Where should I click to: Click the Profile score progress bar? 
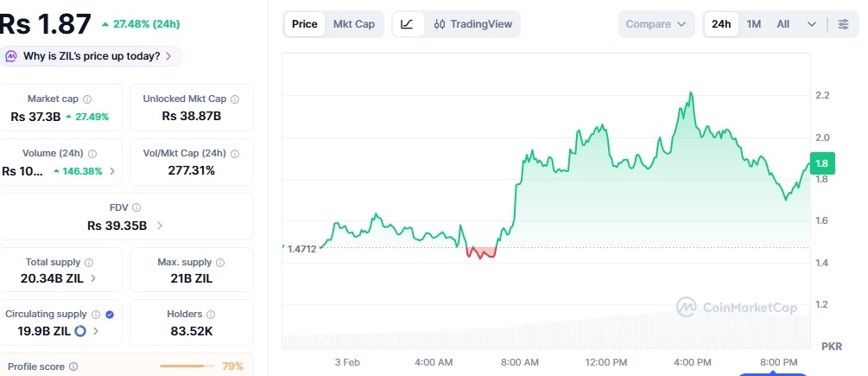coord(187,366)
